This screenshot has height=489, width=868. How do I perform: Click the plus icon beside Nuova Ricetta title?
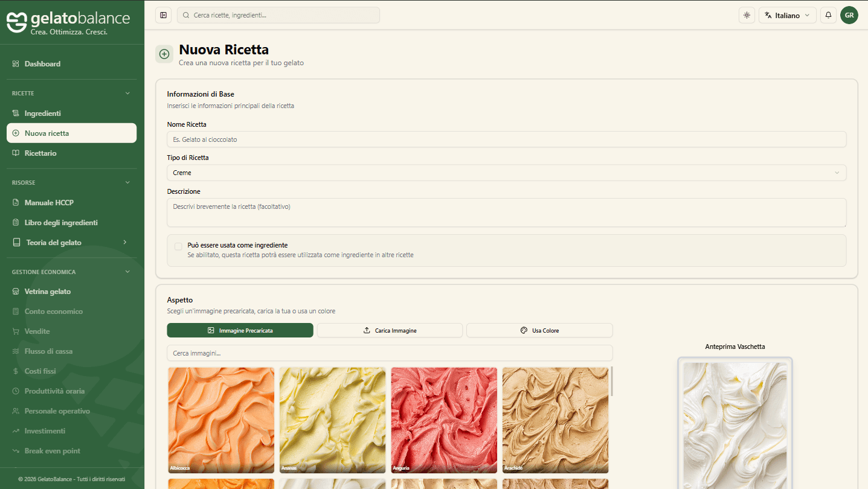[x=164, y=54]
